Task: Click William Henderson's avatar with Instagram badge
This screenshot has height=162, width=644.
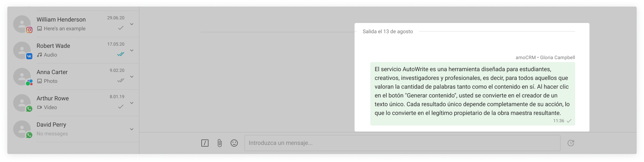Action: 22,24
